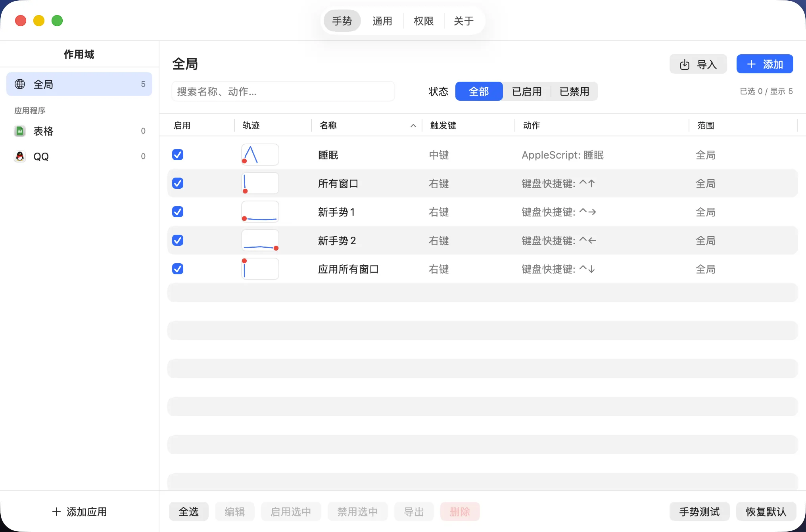Click the plus icon beside 添加应用

pyautogui.click(x=56, y=511)
